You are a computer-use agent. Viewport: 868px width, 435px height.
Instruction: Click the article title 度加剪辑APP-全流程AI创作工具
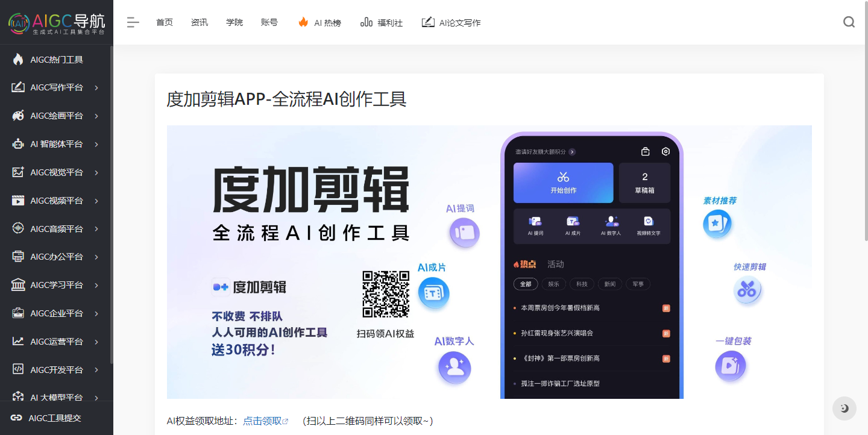point(286,98)
